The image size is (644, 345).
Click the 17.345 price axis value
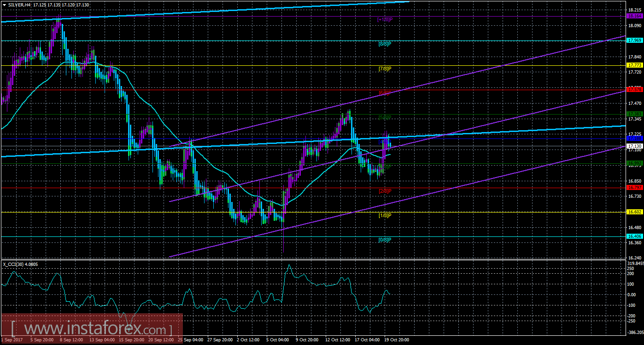(635, 119)
